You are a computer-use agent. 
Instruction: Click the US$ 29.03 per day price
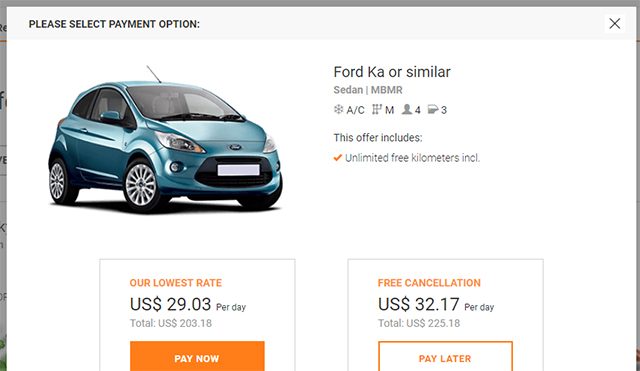coord(188,304)
